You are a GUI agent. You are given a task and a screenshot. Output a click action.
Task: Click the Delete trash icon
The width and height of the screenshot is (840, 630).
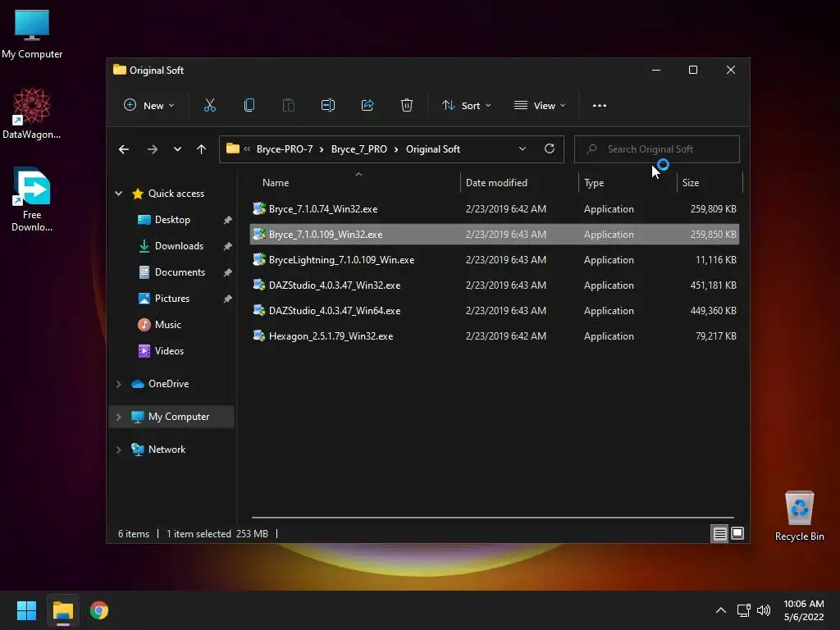407,106
